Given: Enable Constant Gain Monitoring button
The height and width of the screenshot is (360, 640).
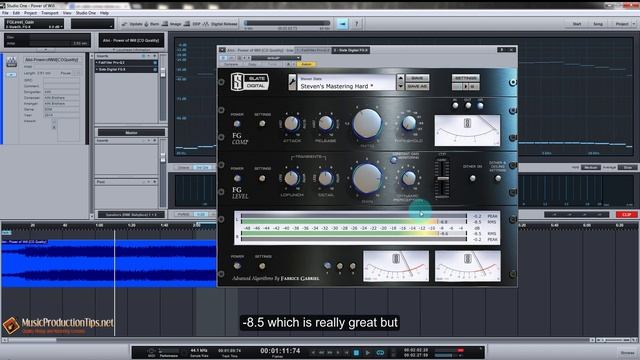Looking at the screenshot, I should point(394,160).
